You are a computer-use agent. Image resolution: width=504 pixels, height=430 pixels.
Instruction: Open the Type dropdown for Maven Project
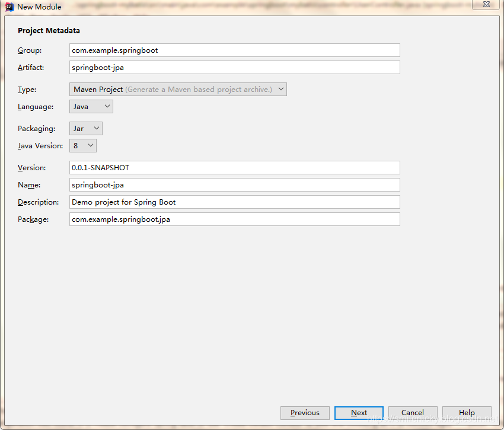[x=178, y=90]
